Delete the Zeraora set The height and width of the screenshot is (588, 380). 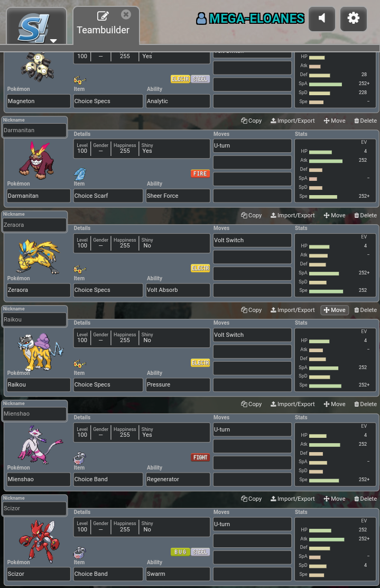pos(365,215)
